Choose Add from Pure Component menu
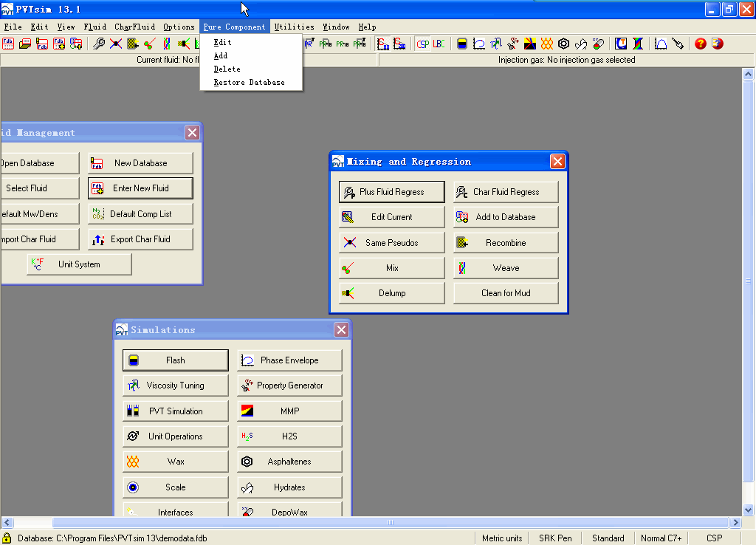The width and height of the screenshot is (756, 545). click(251, 56)
